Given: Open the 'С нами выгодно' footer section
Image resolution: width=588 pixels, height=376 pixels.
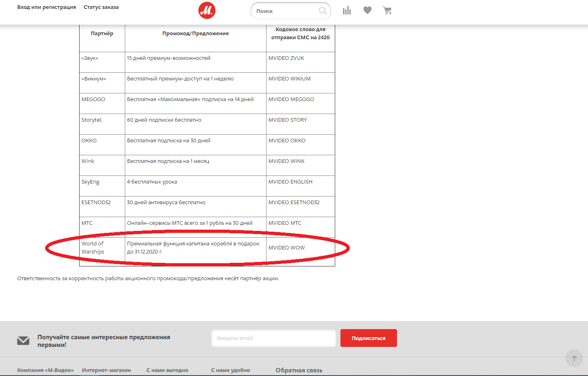Looking at the screenshot, I should pos(167,370).
